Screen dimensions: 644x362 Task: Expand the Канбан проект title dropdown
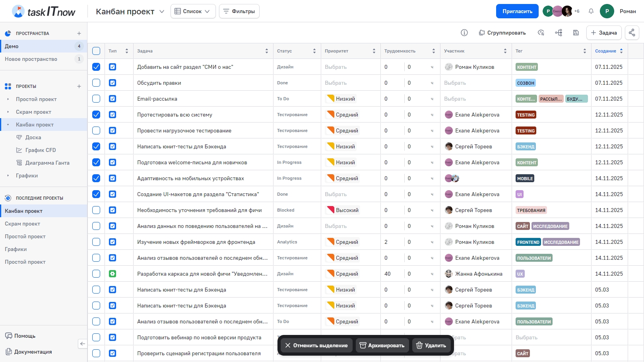[162, 12]
